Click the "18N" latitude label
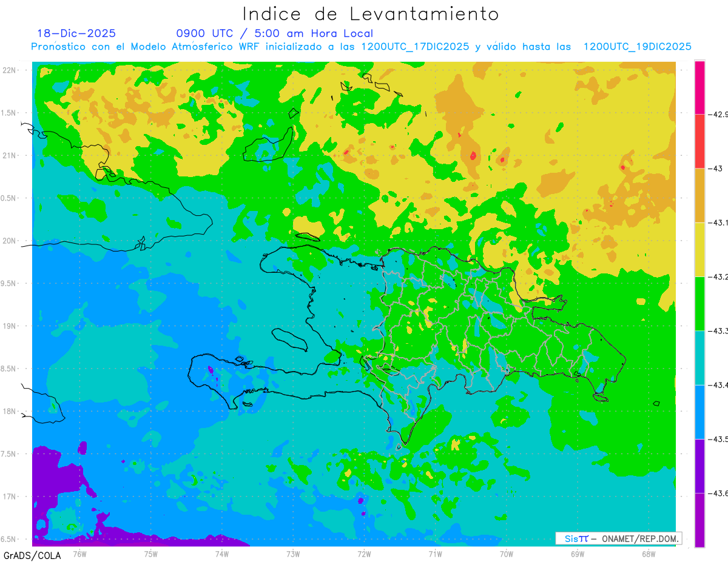Screen dimensions: 728x562 (x=10, y=411)
